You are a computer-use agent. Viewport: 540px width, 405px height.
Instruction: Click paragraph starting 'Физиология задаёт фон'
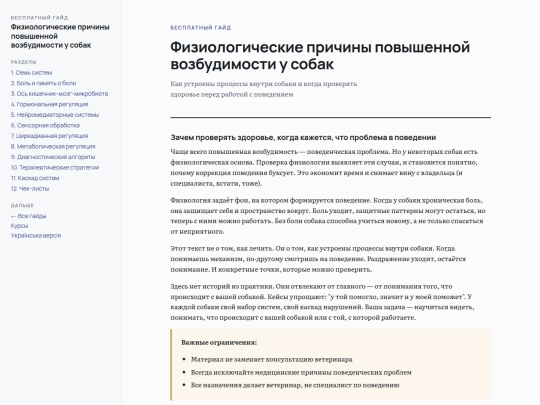(328, 216)
